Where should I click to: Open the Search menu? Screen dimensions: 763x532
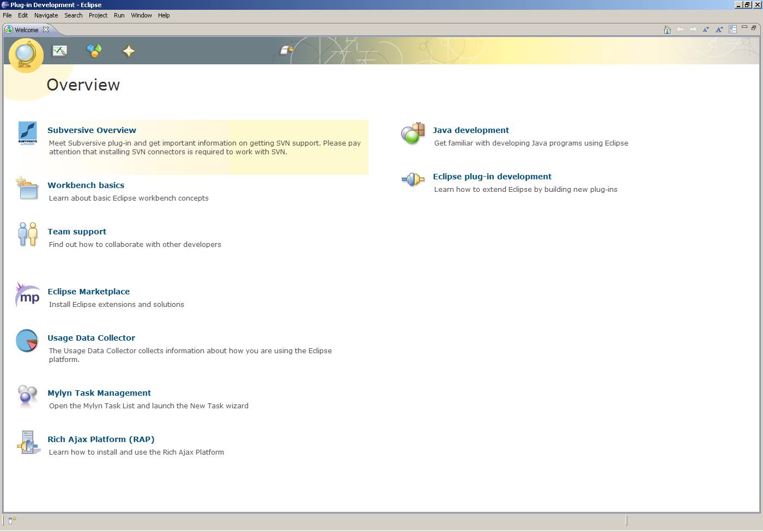click(74, 15)
